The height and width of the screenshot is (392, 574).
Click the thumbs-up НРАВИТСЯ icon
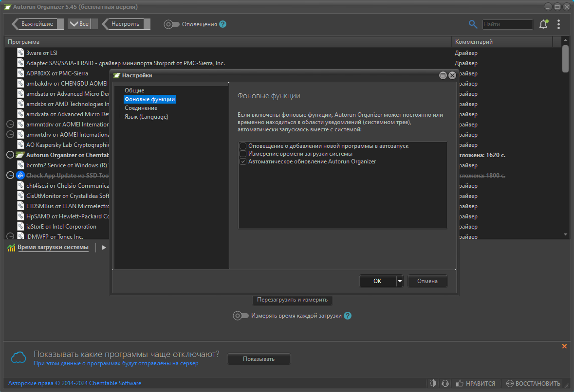tap(460, 383)
